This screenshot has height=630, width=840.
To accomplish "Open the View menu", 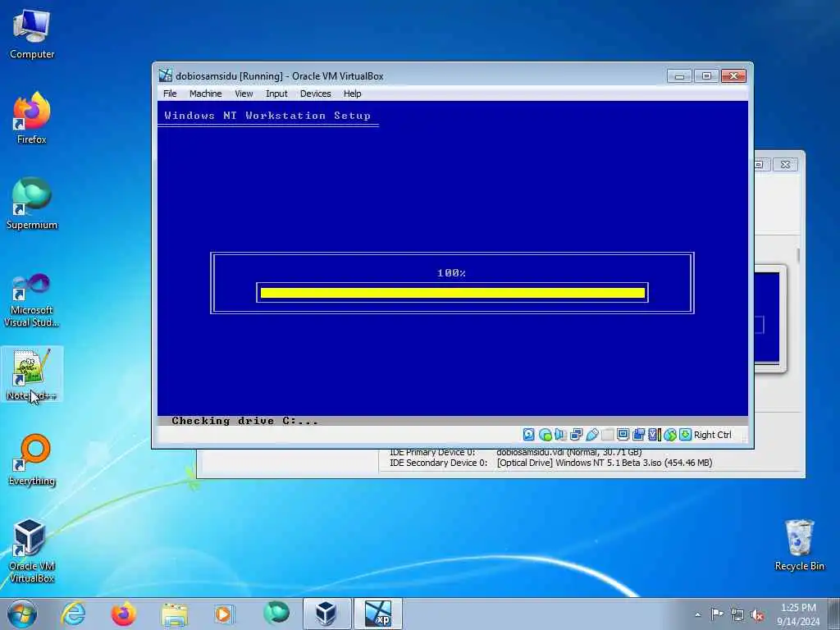I will [244, 94].
